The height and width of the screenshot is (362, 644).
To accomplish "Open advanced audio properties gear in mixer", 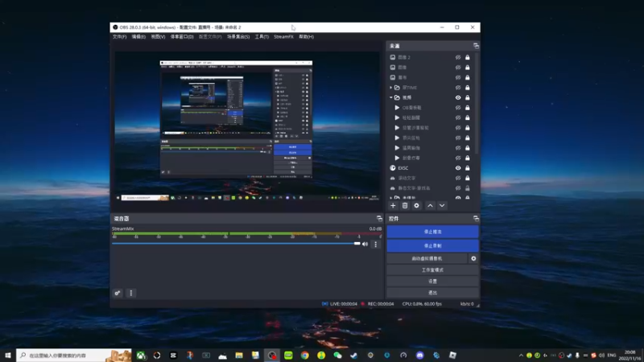I will [x=118, y=293].
